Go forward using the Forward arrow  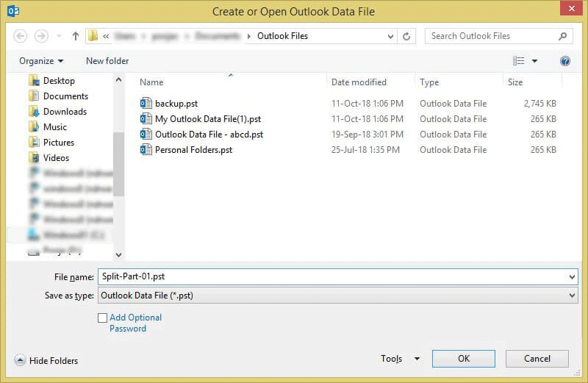click(x=41, y=36)
